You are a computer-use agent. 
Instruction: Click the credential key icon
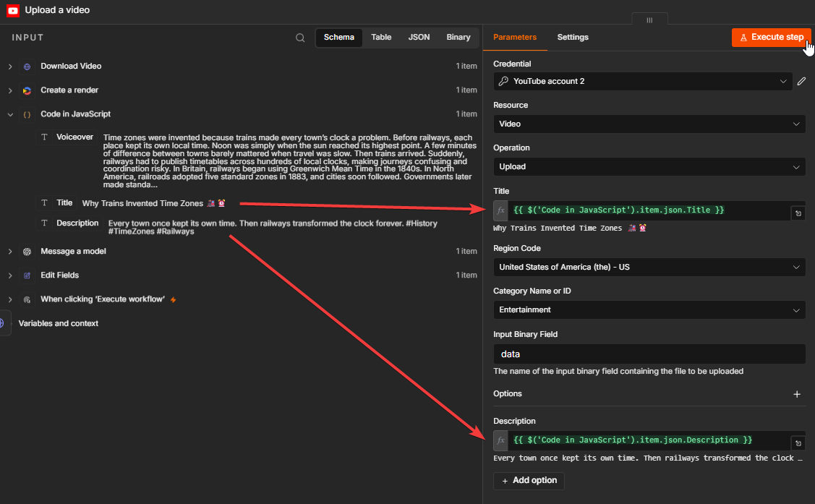503,81
